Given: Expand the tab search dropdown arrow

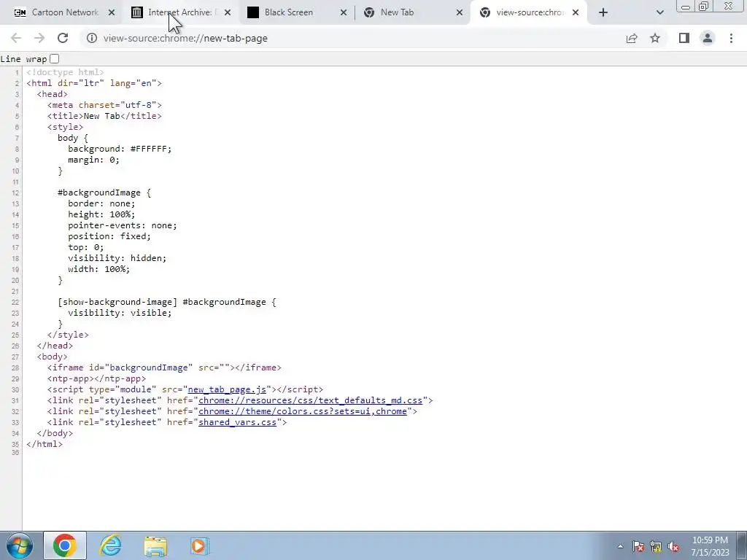Looking at the screenshot, I should coord(659,12).
